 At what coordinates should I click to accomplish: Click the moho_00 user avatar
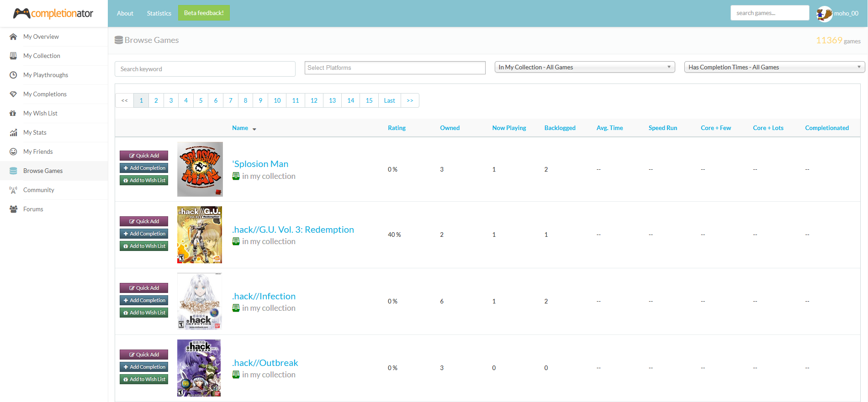coord(824,14)
